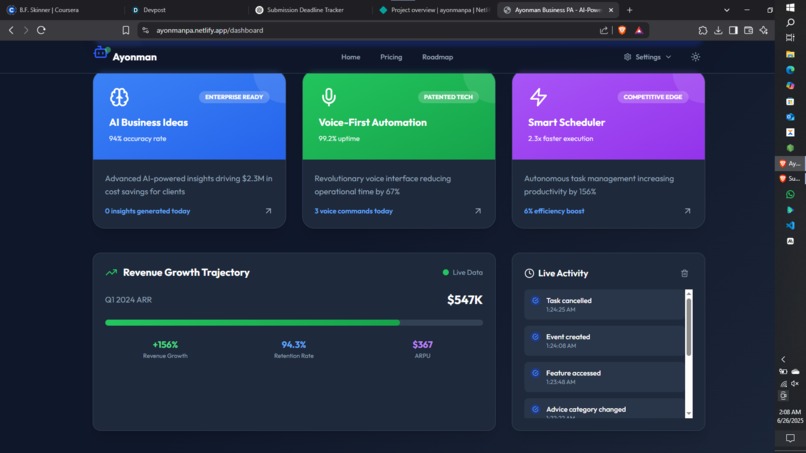Select the 'Task cancelled' activity entry

604,304
